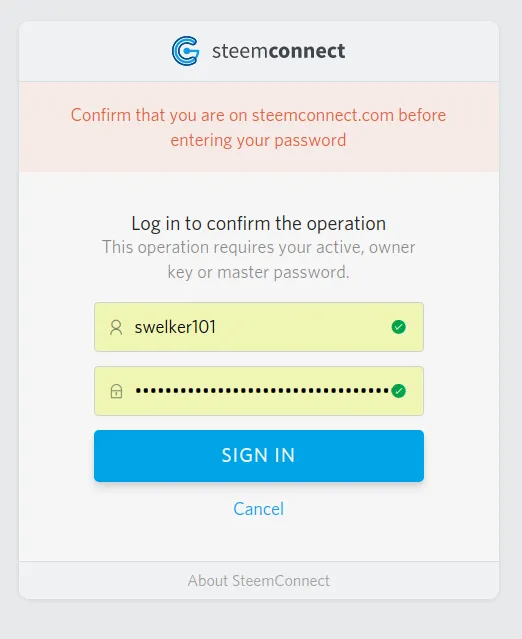This screenshot has width=522, height=639.
Task: Click the user silhouette icon in username field
Action: click(116, 327)
